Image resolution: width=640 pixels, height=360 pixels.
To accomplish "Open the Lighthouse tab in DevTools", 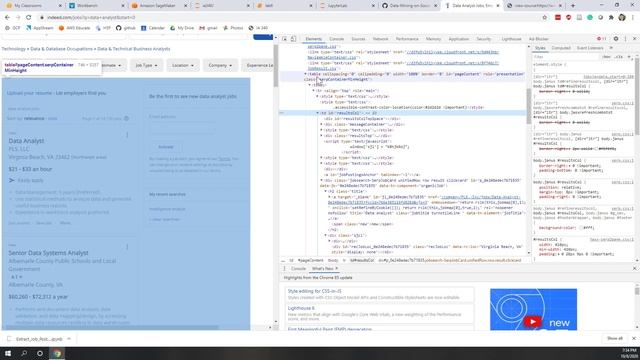I will 511,39.
